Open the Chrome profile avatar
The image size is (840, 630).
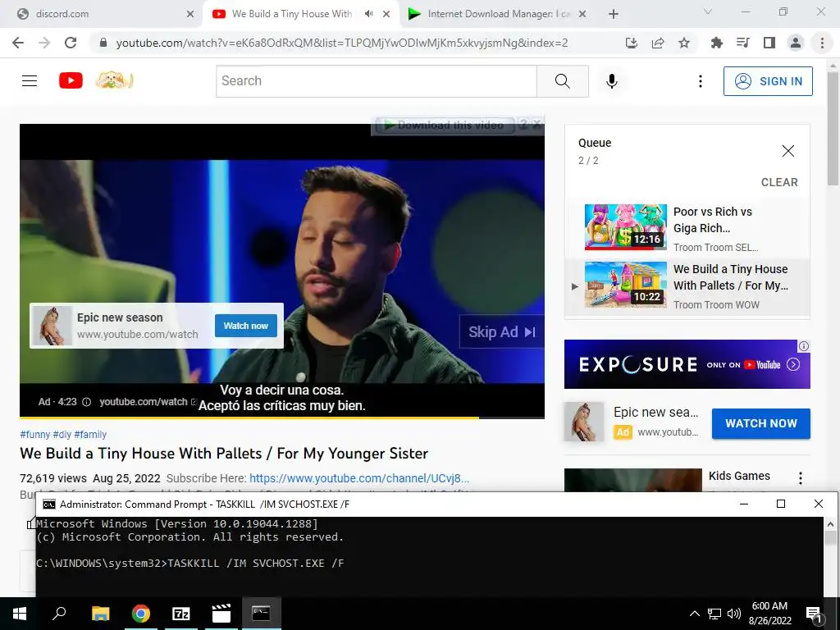796,43
